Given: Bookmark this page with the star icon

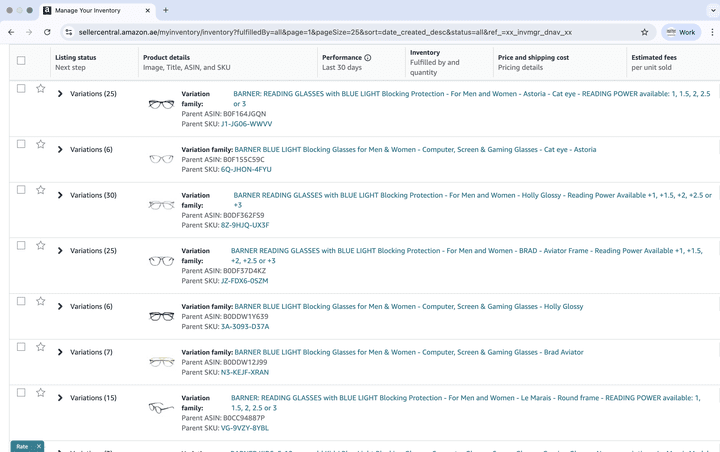Looking at the screenshot, I should tap(645, 32).
